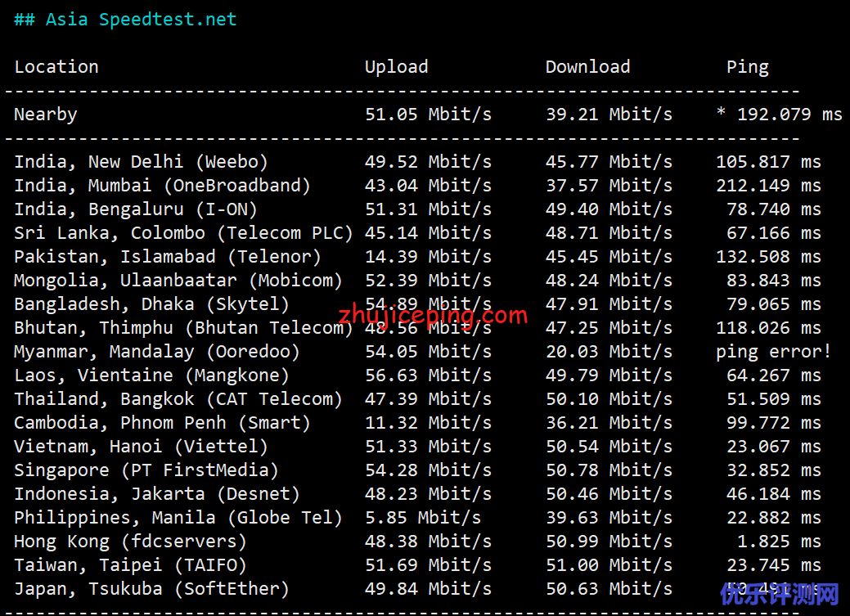Click 'India, Mumbai (OneBroadband)' row
Screen dimensions: 850x616
pos(417,186)
